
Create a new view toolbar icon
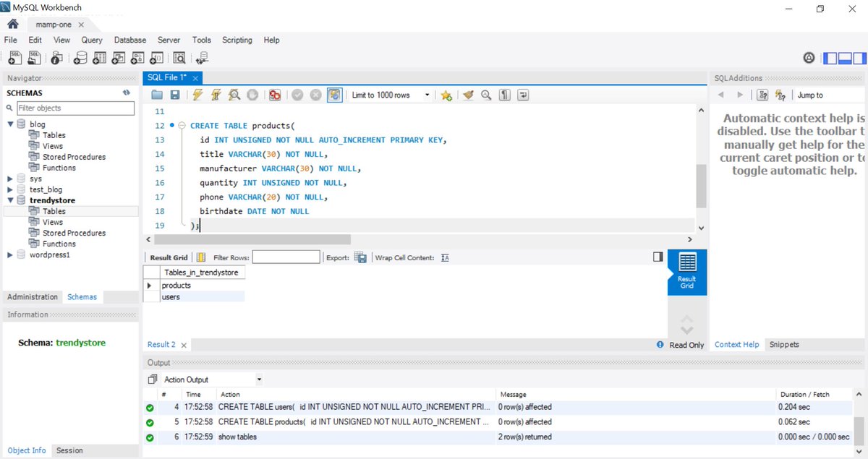[119, 58]
